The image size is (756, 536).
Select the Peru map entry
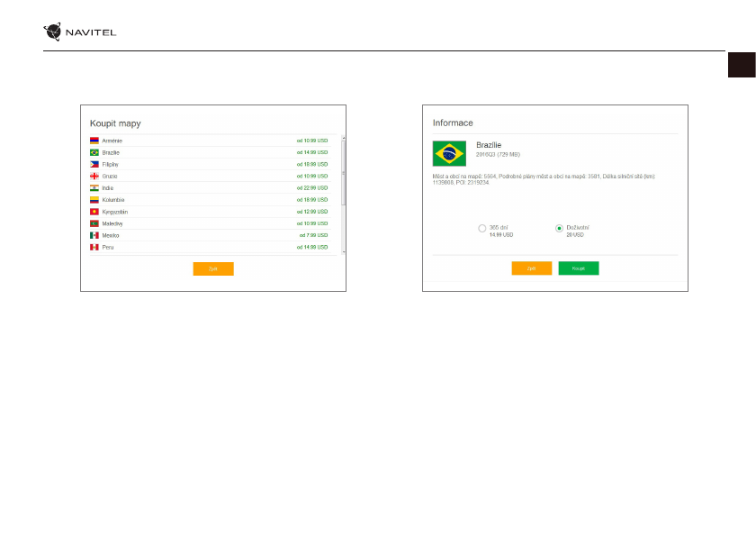click(108, 246)
